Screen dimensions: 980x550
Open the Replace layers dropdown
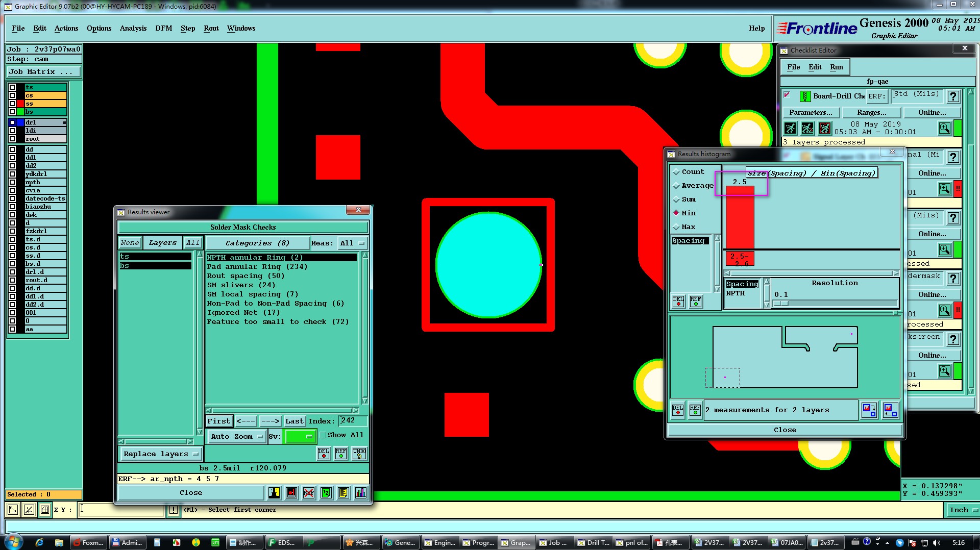click(161, 454)
